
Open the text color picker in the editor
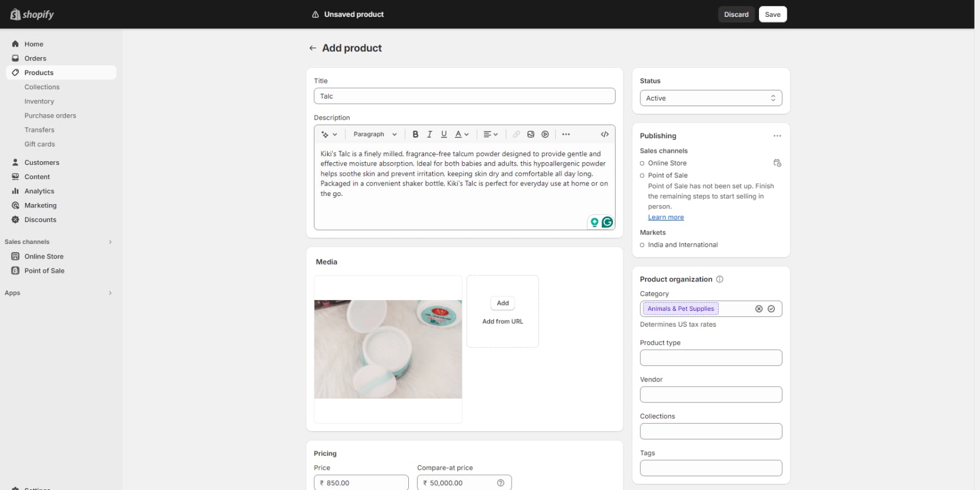point(461,134)
